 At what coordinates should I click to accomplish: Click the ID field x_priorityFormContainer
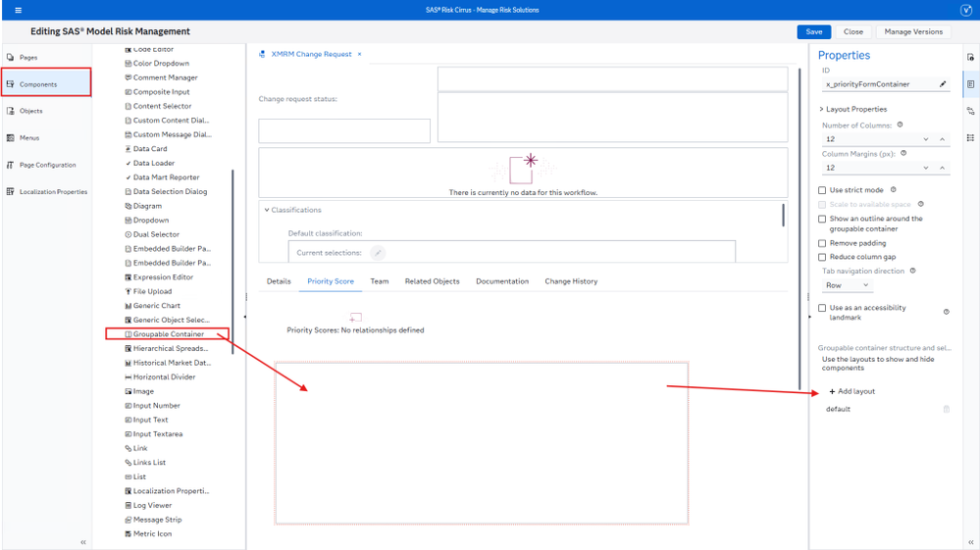(x=879, y=84)
